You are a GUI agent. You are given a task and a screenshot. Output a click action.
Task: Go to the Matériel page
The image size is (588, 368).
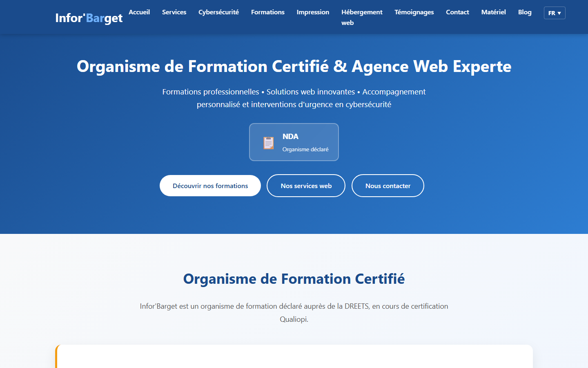pos(493,12)
